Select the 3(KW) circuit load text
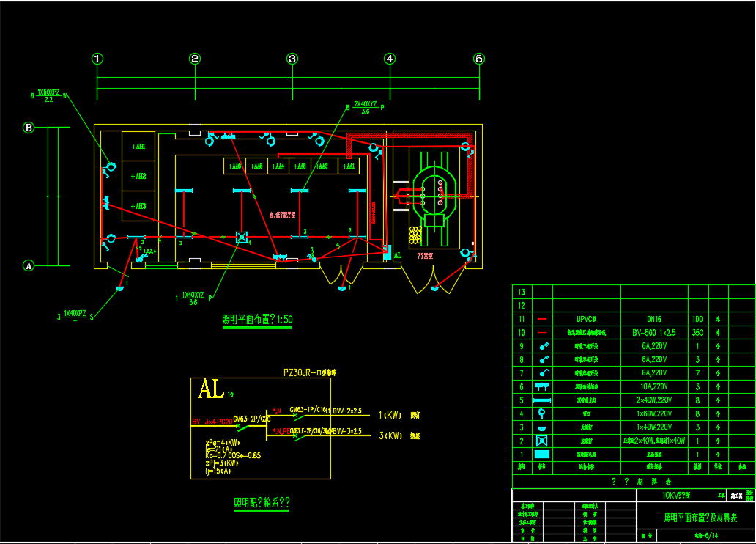The height and width of the screenshot is (544, 756). tap(390, 435)
